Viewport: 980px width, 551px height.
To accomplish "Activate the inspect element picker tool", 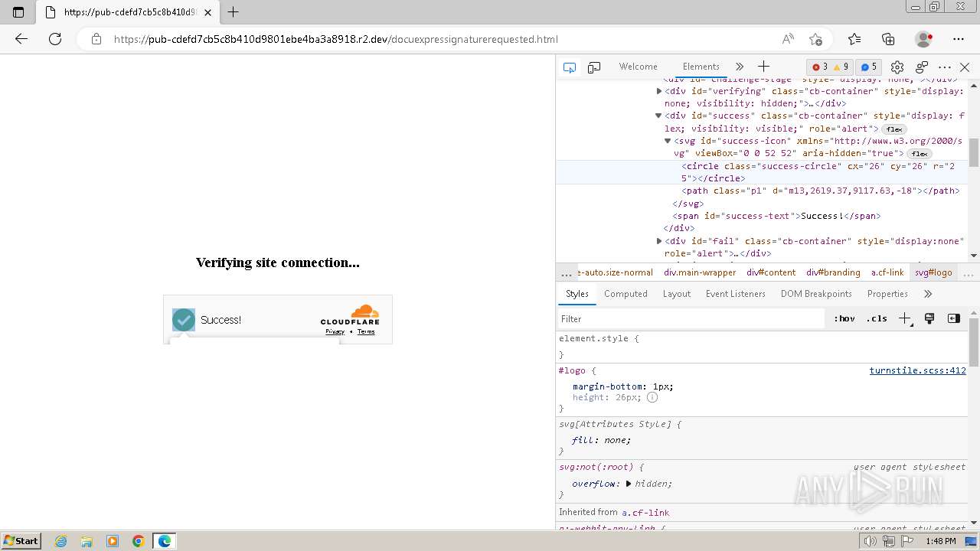I will [569, 67].
